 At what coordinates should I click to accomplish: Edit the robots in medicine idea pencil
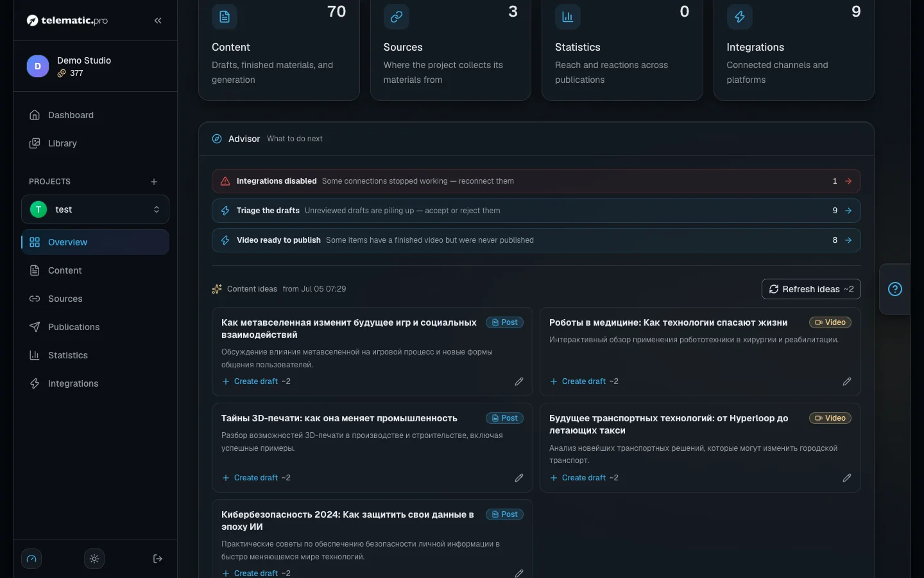pos(847,381)
